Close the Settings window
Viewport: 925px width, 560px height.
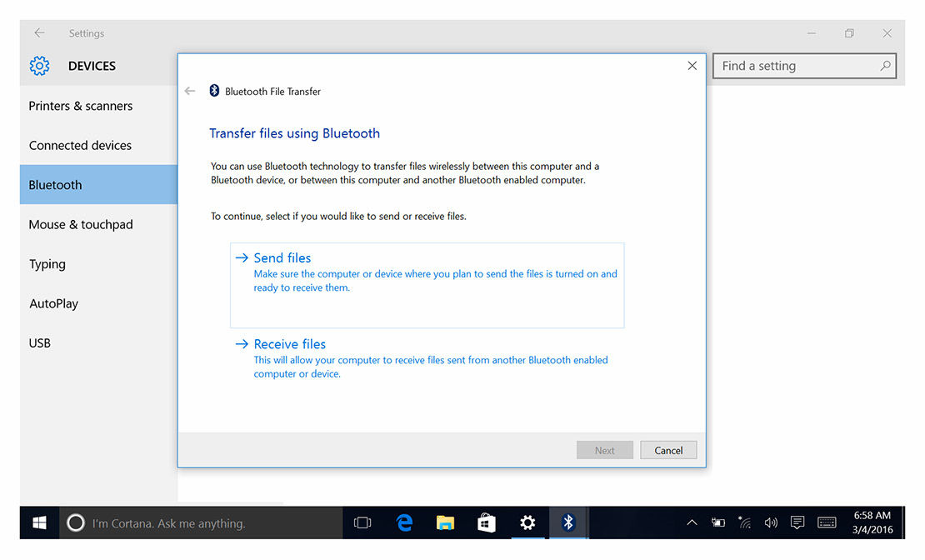(x=887, y=33)
